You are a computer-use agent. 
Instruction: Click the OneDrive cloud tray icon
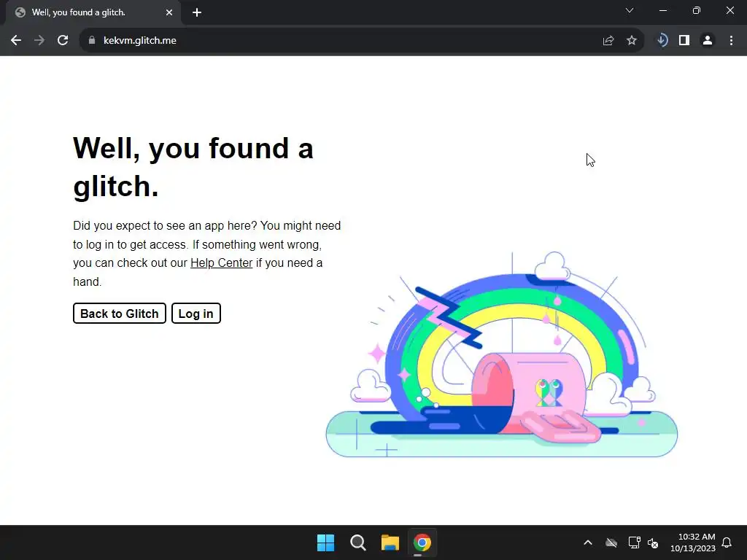pos(611,542)
